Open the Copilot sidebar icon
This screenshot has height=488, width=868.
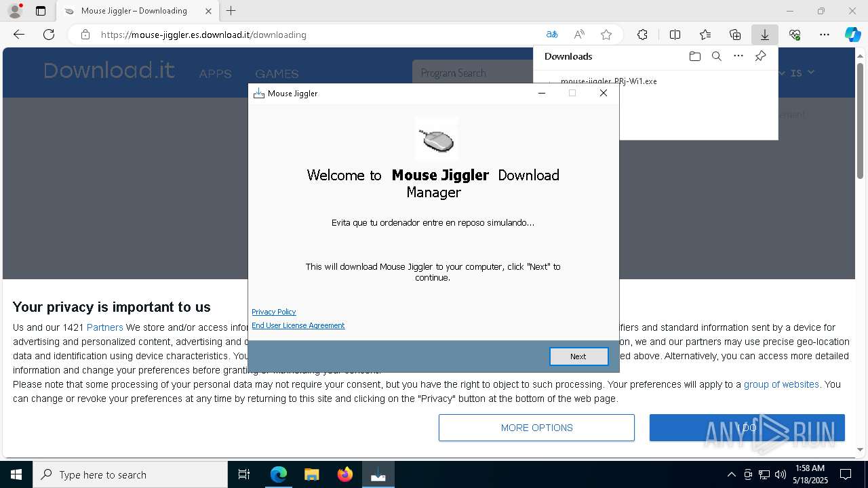pos(853,35)
